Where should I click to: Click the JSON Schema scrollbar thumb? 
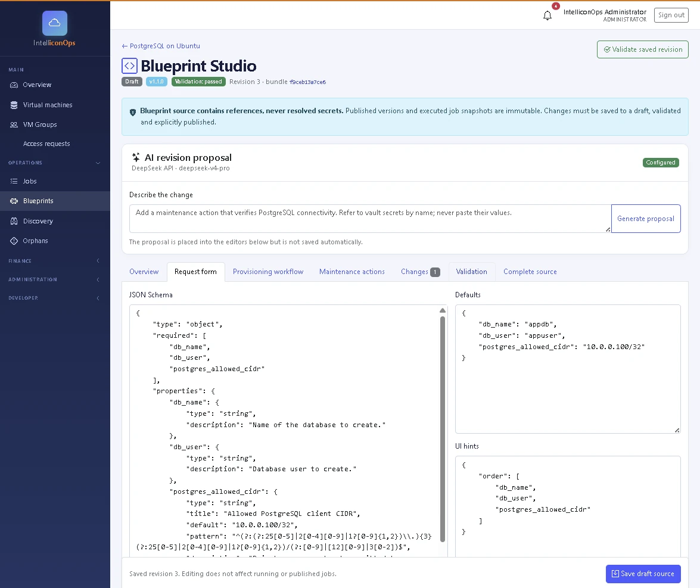[443, 428]
